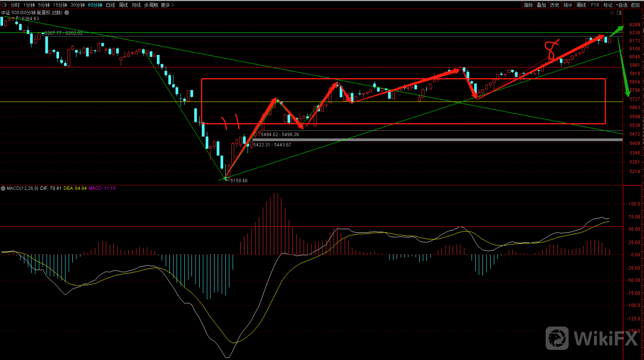Image resolution: width=644 pixels, height=360 pixels.
Task: Select the 1分钟 period tab
Action: (29, 5)
